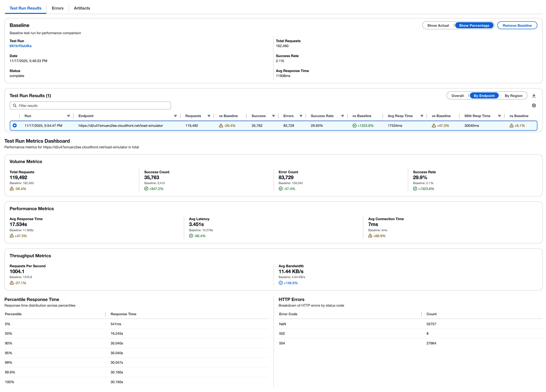Click the 502 error code count 8
This screenshot has width=546, height=392.
[x=427, y=334]
